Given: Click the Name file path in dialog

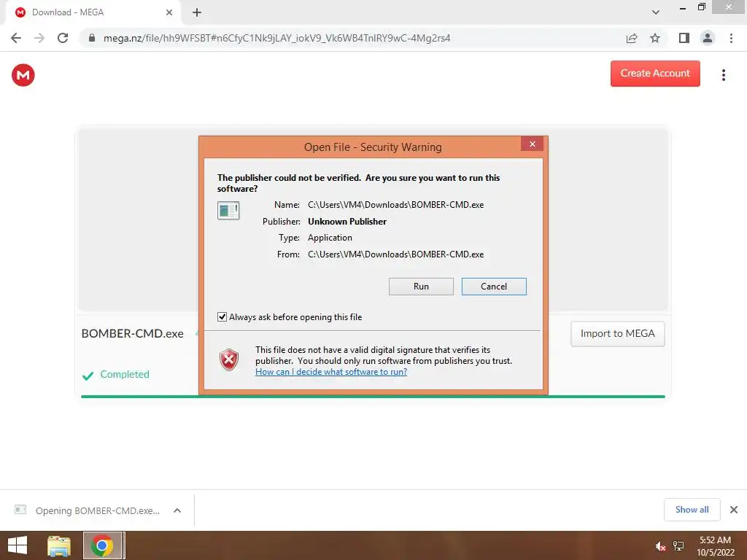Looking at the screenshot, I should [x=395, y=205].
